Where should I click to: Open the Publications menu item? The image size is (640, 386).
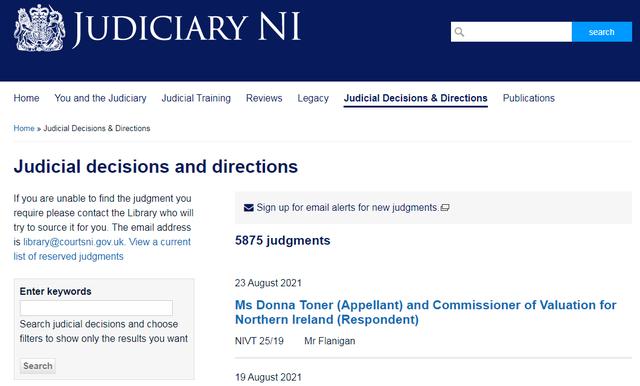[529, 98]
